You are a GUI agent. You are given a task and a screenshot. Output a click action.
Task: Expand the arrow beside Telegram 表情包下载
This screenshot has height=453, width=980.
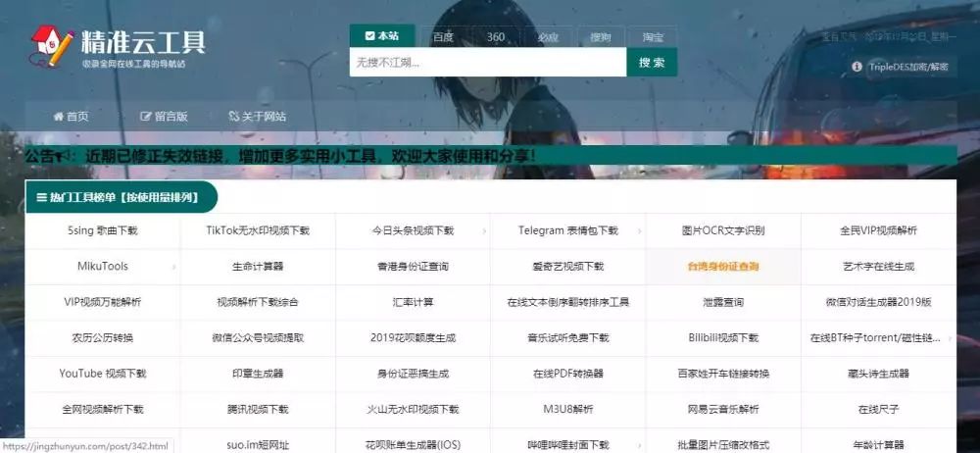[639, 230]
